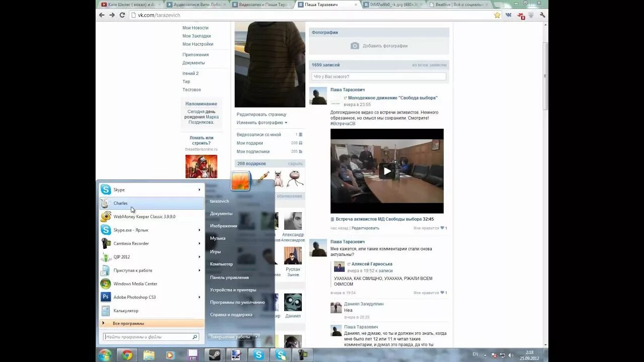Open the purple floppy disk taskbar icon
Viewport: 644px width, 362px height.
193,355
